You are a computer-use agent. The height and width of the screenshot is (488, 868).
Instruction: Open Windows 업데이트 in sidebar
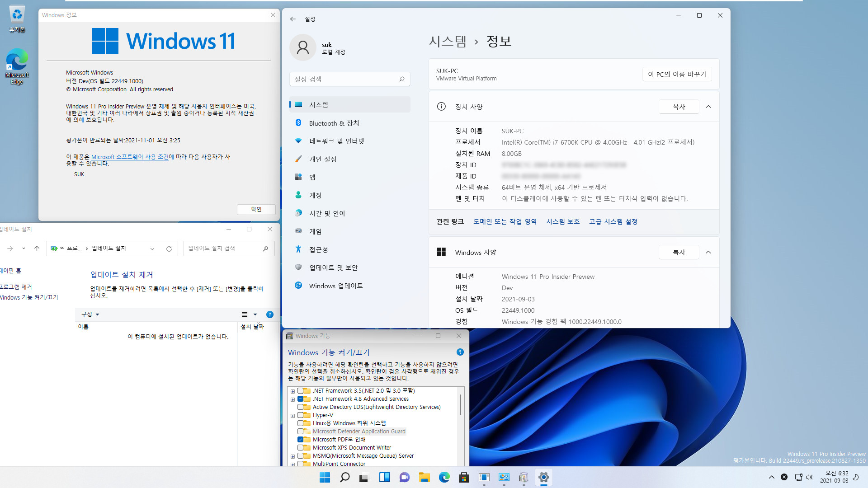point(349,286)
